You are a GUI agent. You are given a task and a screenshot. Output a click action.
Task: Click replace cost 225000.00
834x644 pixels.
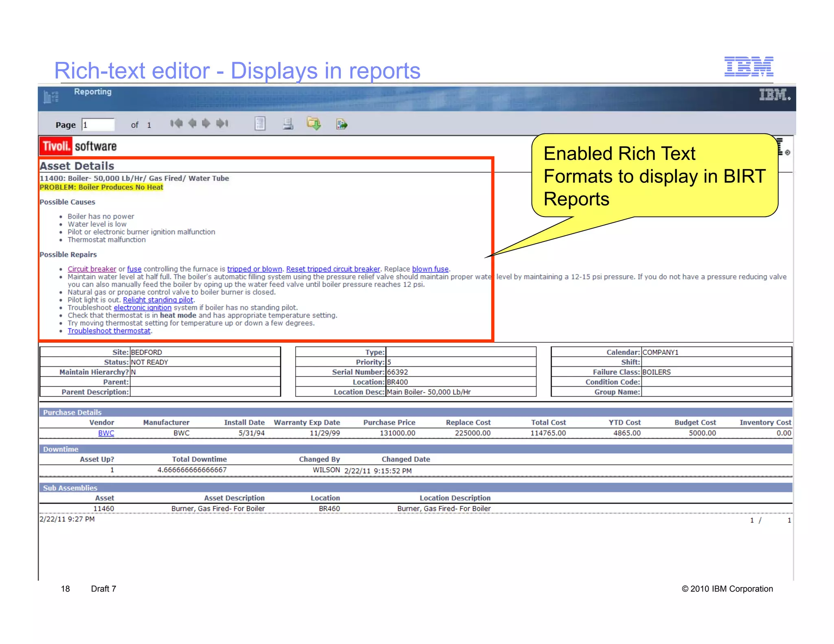(473, 433)
